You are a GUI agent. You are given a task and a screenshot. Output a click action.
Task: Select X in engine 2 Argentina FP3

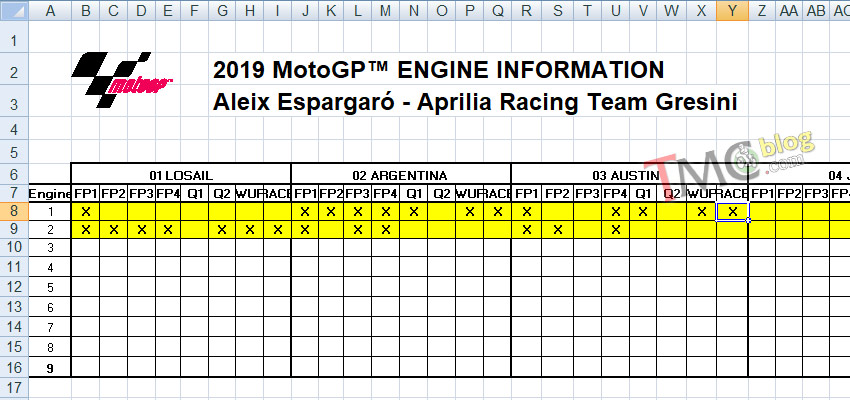pos(358,230)
